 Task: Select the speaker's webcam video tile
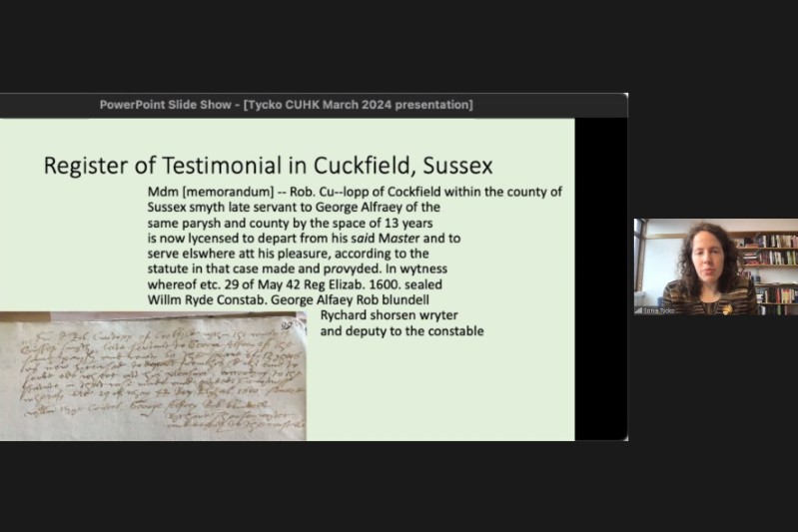coord(715,266)
